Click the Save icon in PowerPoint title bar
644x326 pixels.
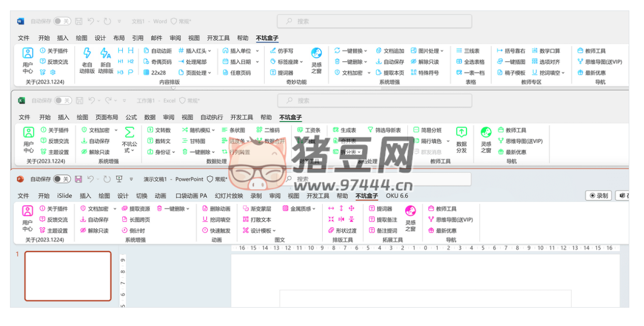coord(79,179)
